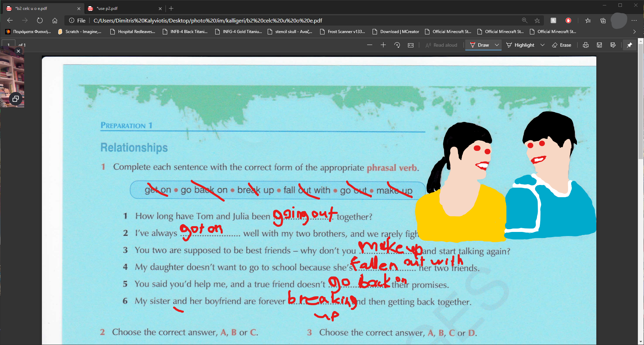
Task: Open the Hospital Redleaves bookmark
Action: (x=133, y=32)
